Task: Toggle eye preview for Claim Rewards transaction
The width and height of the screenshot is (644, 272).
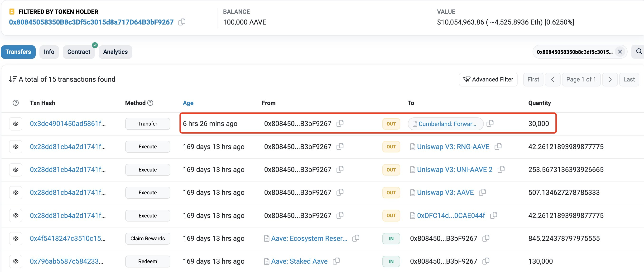Action: click(x=16, y=238)
